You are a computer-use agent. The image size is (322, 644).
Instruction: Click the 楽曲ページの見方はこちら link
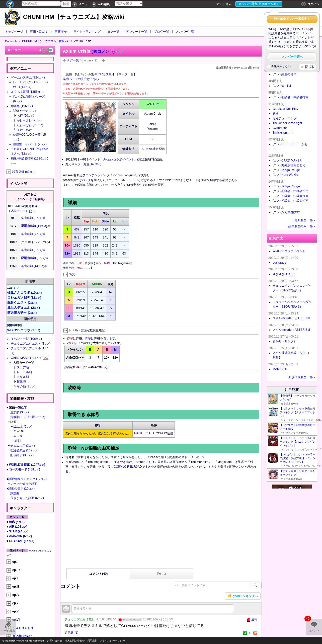coord(81,79)
